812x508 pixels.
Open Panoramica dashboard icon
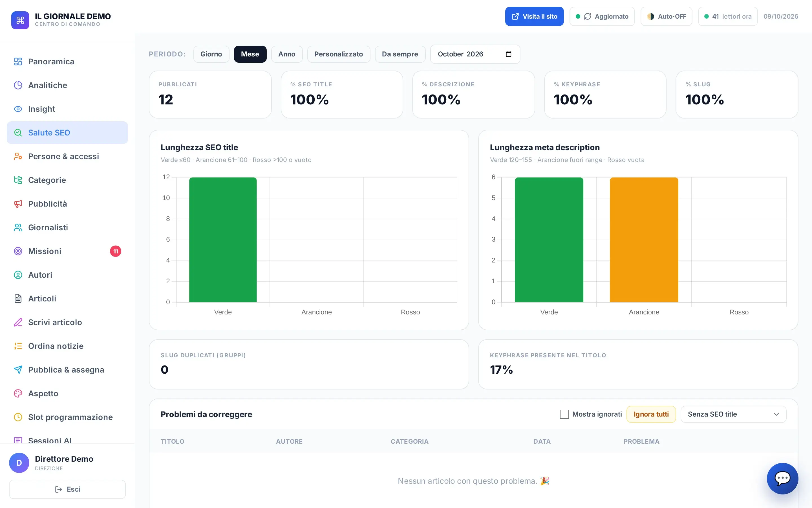click(x=18, y=62)
